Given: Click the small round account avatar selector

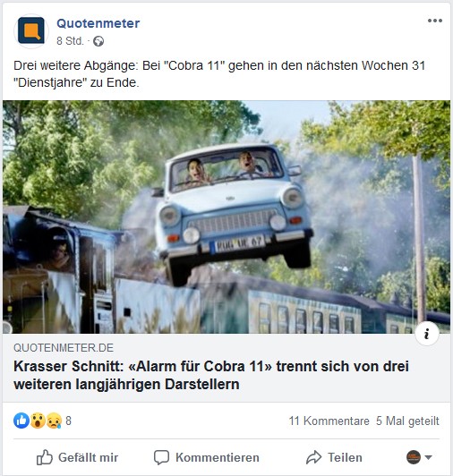Looking at the screenshot, I should click(414, 457).
